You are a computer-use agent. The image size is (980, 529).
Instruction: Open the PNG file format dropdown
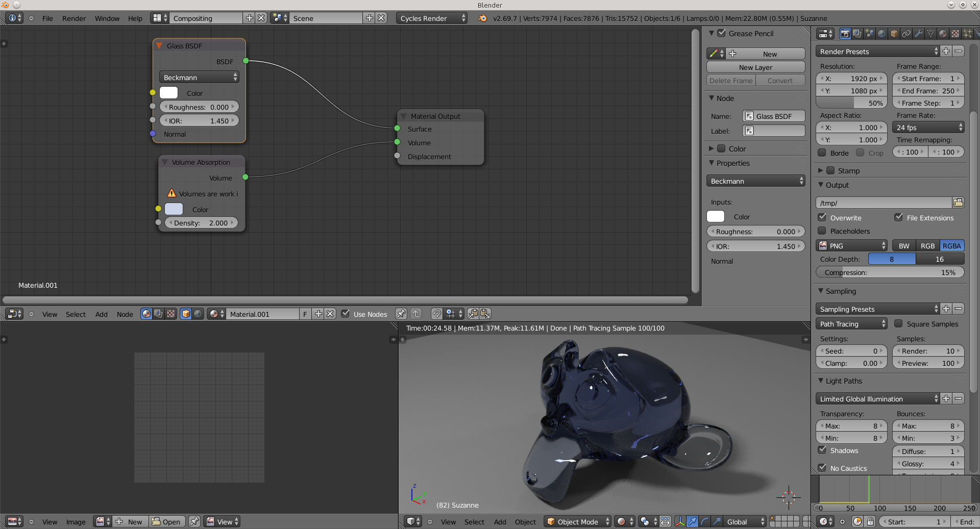[852, 246]
